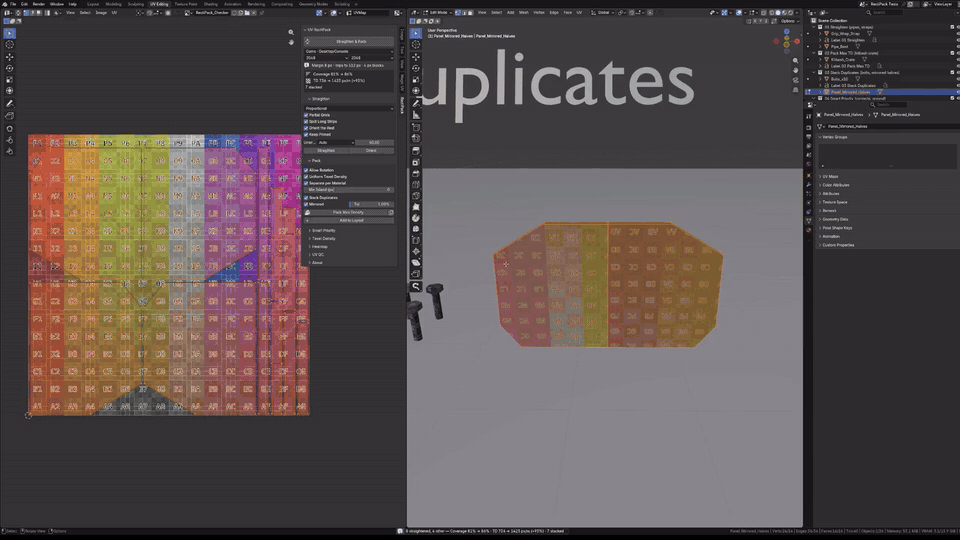Select the Move tool in UV editor toolbar
The height and width of the screenshot is (540, 960).
pos(9,56)
